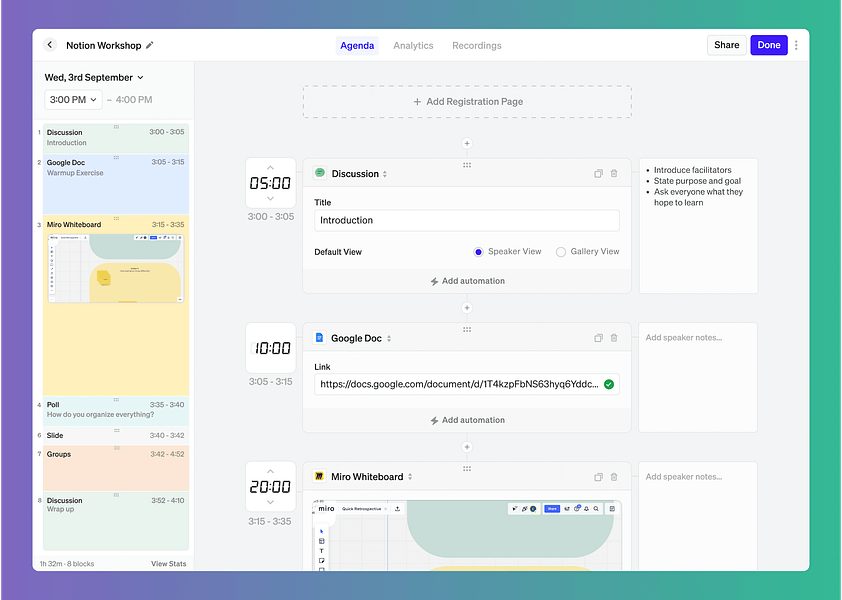Click Add Registration Page
The image size is (842, 600).
point(467,102)
